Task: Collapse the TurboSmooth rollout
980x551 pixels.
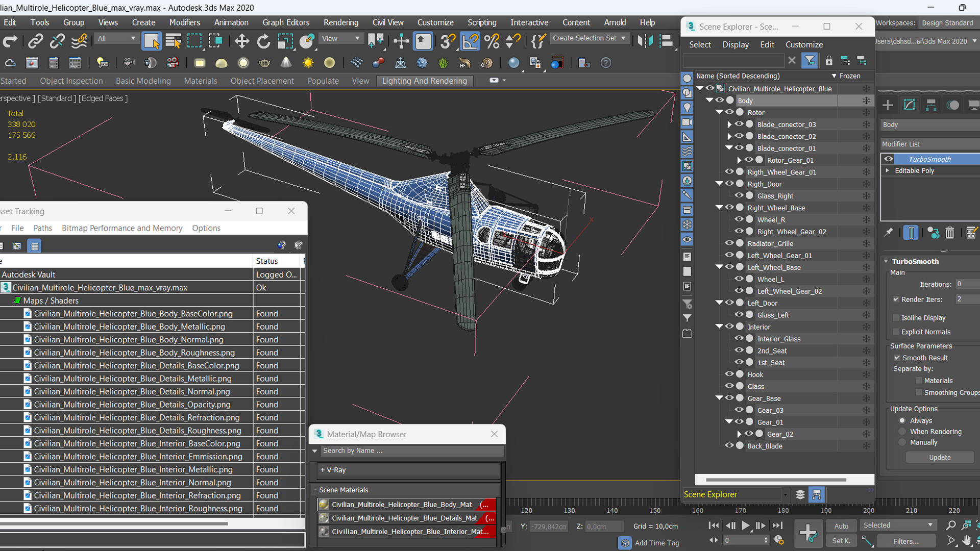Action: click(886, 261)
